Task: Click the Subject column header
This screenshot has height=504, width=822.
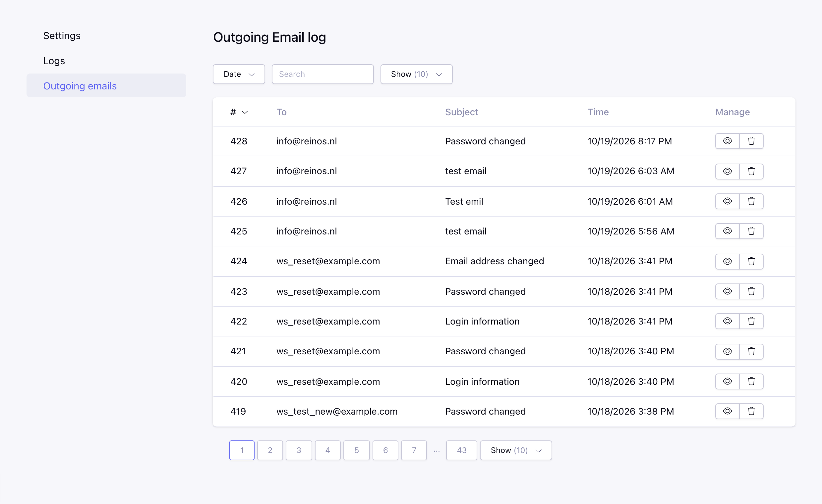Action: pos(462,112)
